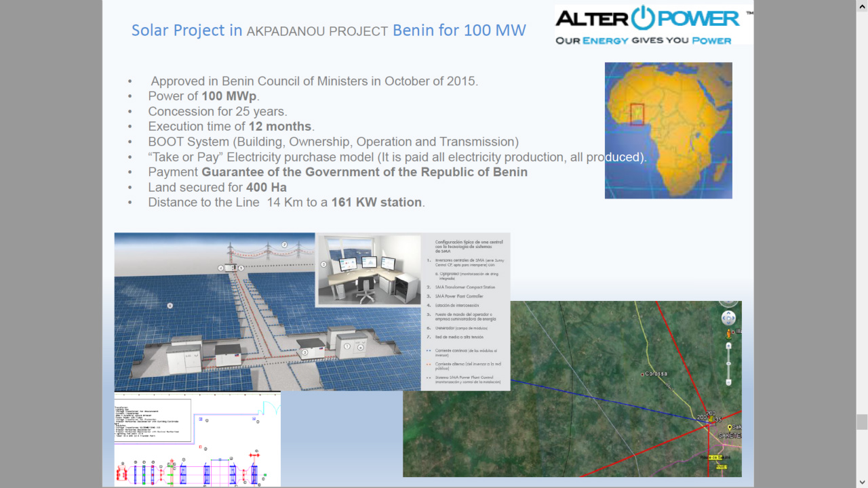Click "Benin for 100 MW" in the title
The height and width of the screenshot is (488, 868).
459,30
